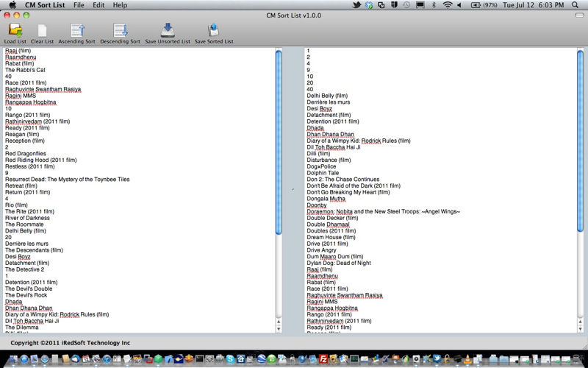
Task: Open the Edit menu
Action: pyautogui.click(x=98, y=5)
